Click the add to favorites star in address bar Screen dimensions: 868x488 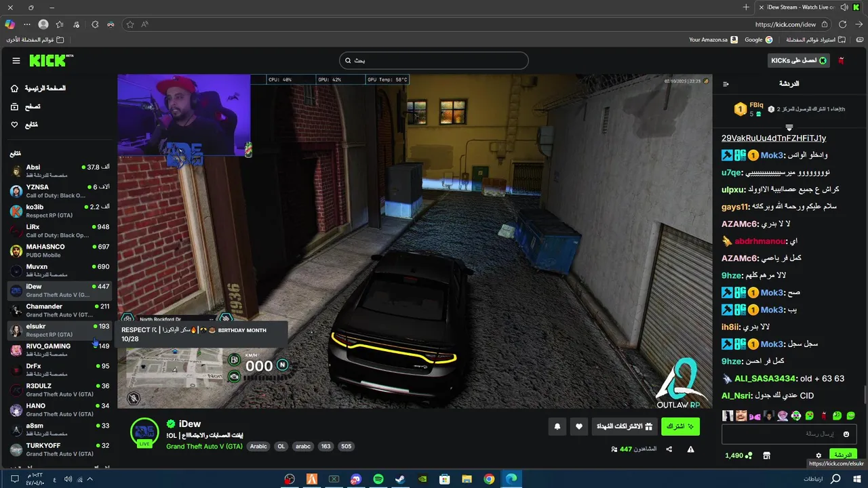click(130, 24)
